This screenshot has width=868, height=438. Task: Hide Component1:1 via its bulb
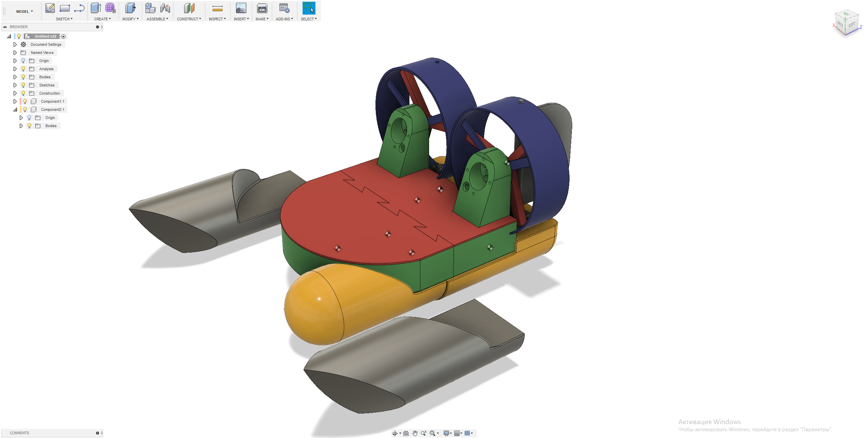coord(25,101)
